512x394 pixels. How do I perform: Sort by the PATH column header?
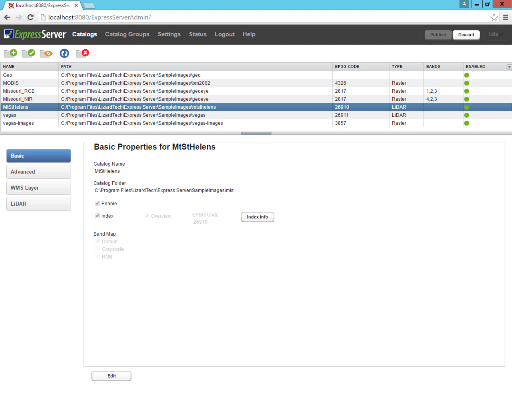[195, 67]
